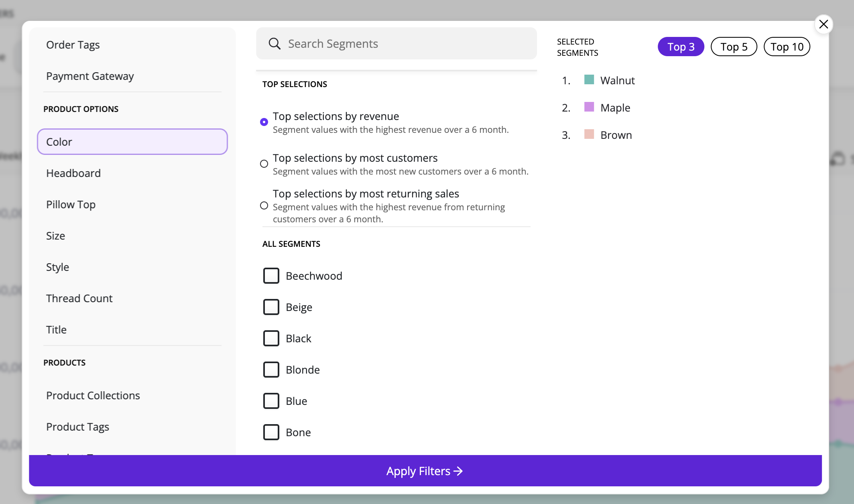This screenshot has width=854, height=504.
Task: Select Thread Count in sidebar
Action: pos(79,299)
